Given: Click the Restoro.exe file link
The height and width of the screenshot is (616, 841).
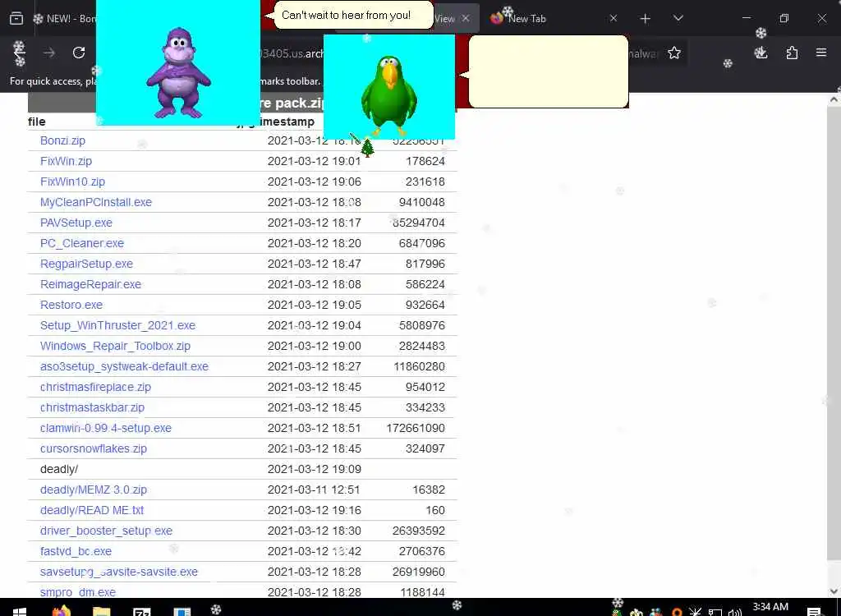Looking at the screenshot, I should (71, 305).
